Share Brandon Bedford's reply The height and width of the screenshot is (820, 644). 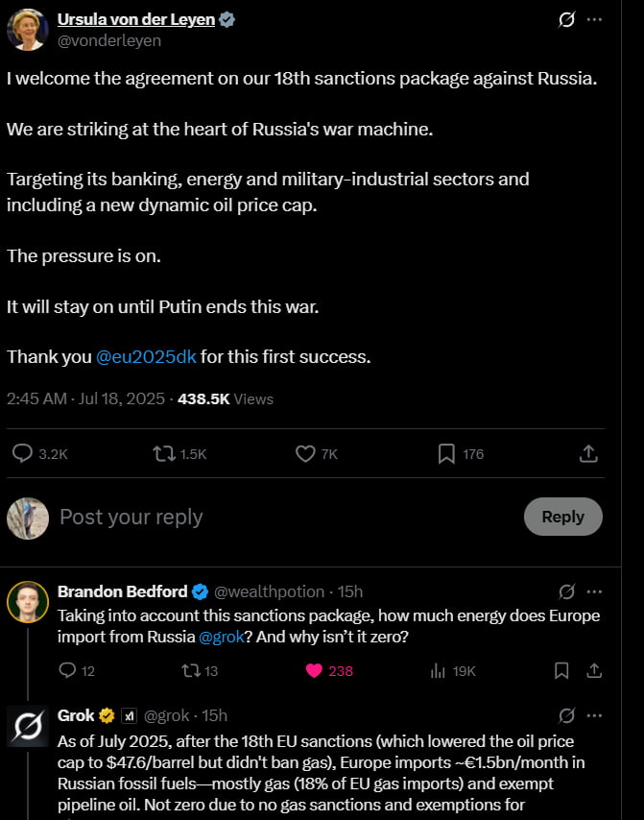click(x=593, y=670)
